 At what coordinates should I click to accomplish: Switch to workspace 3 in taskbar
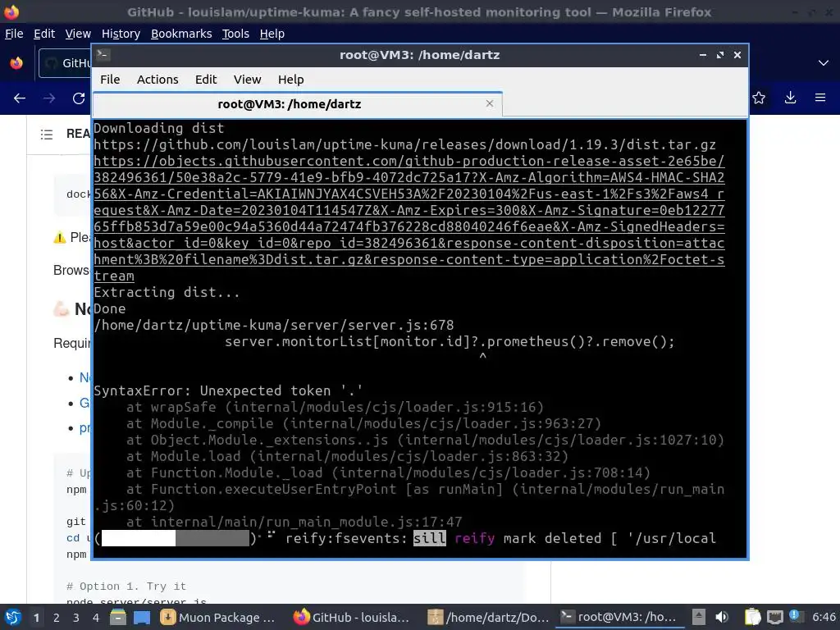tap(76, 618)
